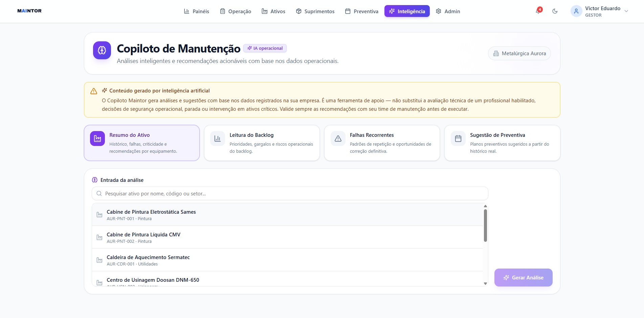644x318 pixels.
Task: Select Centro de Usinagem Doosan DNM-650
Action: (287, 279)
